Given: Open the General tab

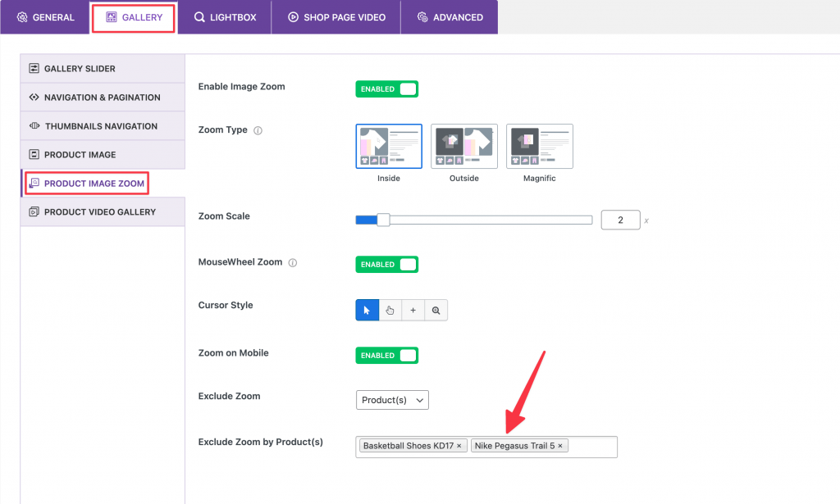Looking at the screenshot, I should (x=46, y=17).
